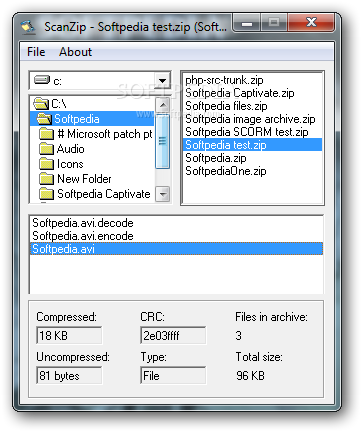This screenshot has height=432, width=362.
Task: Select the Softpedia folder
Action: coord(92,119)
